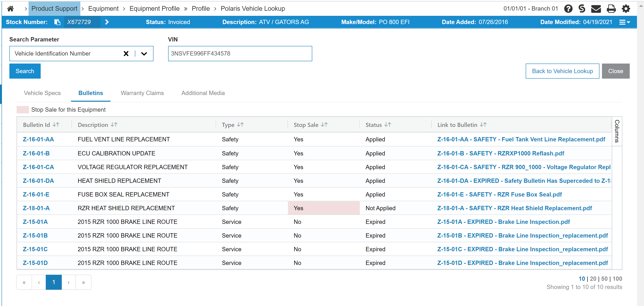
Task: Switch to the Warranty Claims tab
Action: point(142,93)
